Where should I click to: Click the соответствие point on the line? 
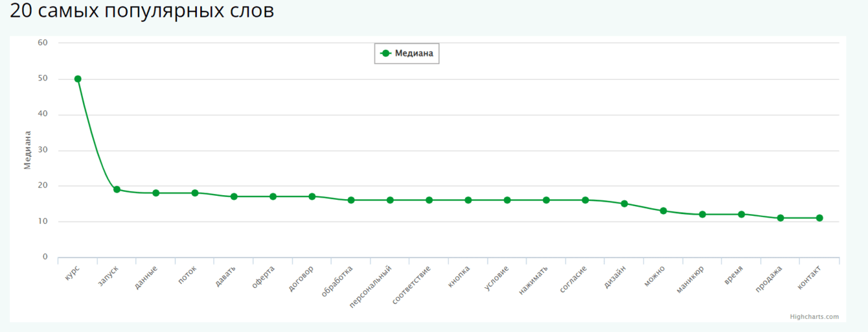429,200
